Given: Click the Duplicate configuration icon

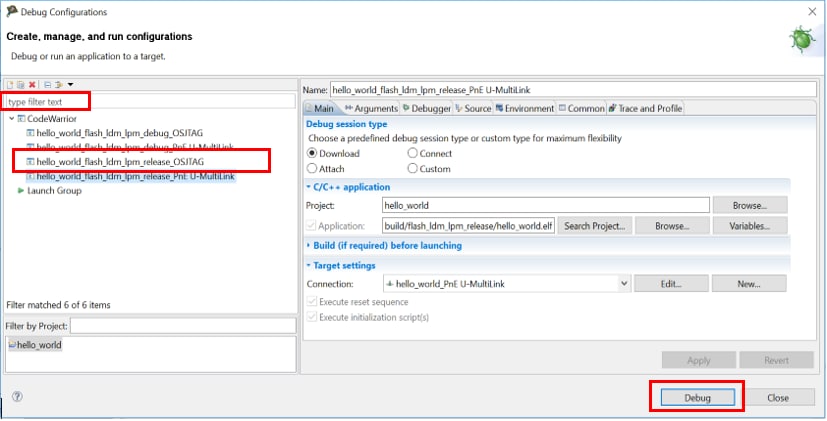Looking at the screenshot, I should (20, 84).
